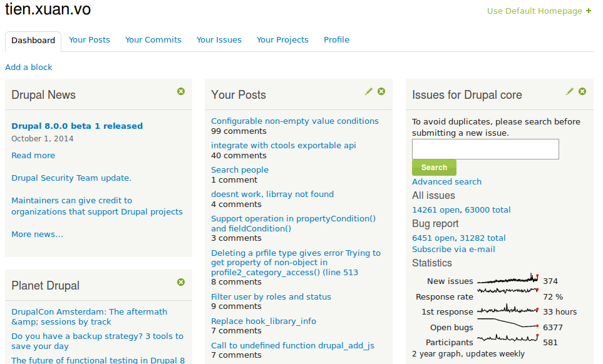Open Deleting a prfile type error post
Viewport: 603px width, 364px height.
coord(296,263)
